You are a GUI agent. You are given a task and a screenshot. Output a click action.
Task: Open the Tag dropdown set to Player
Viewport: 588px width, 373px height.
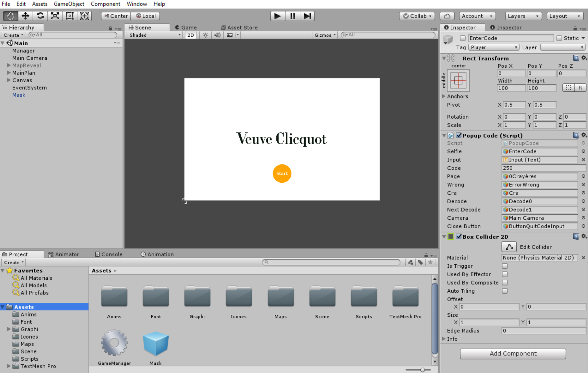tap(494, 47)
